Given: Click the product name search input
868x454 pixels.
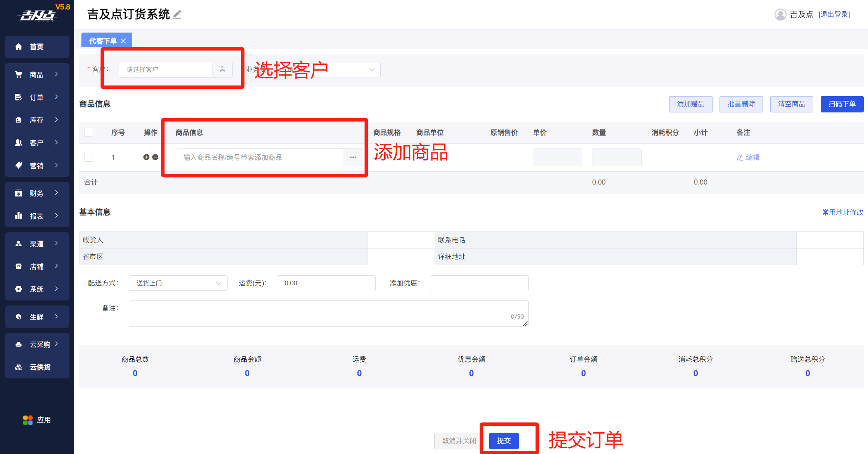Looking at the screenshot, I should point(259,157).
